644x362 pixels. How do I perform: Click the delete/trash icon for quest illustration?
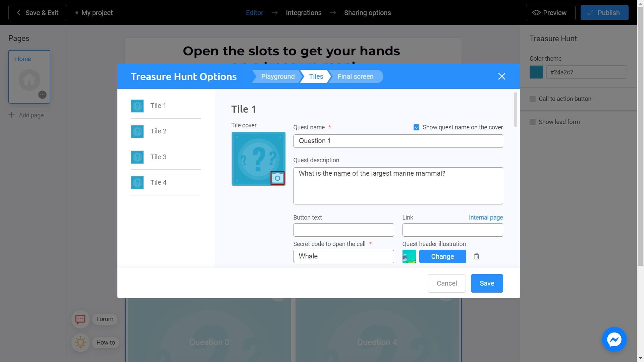click(476, 256)
